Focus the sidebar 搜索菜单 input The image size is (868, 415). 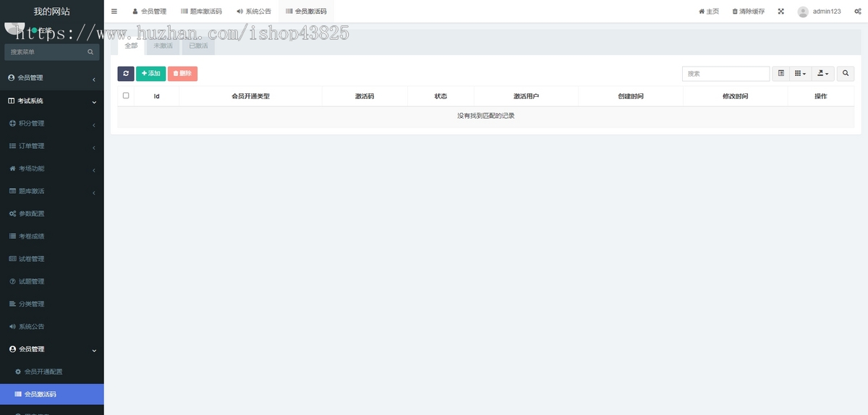coord(45,52)
